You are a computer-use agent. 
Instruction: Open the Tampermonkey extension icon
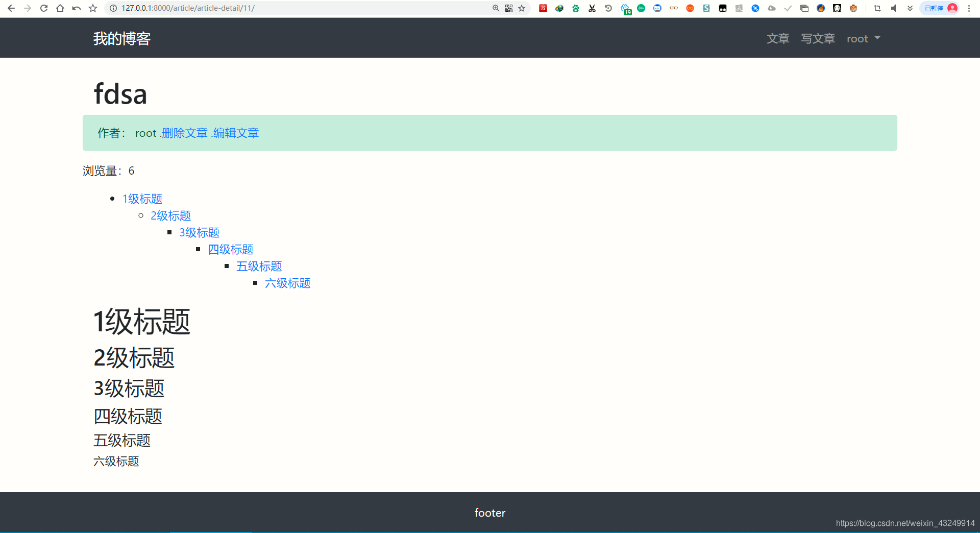(x=723, y=8)
